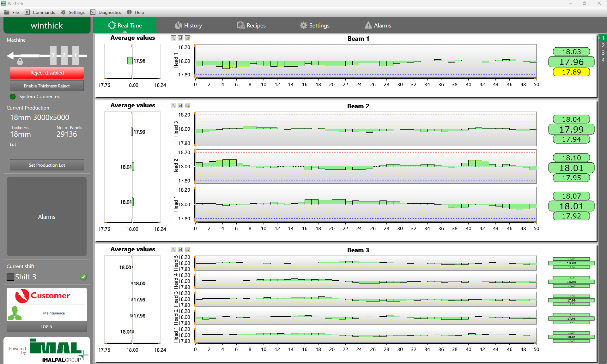Click the Set Production Lot button
The image size is (607, 364).
pos(47,165)
